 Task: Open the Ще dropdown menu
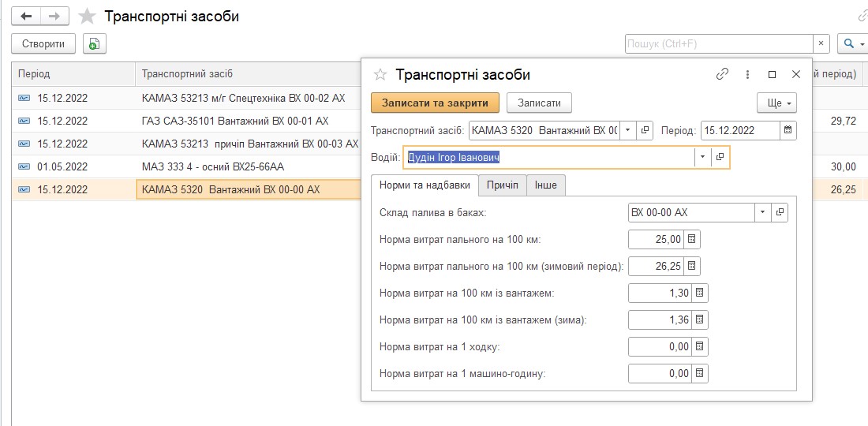[x=776, y=103]
